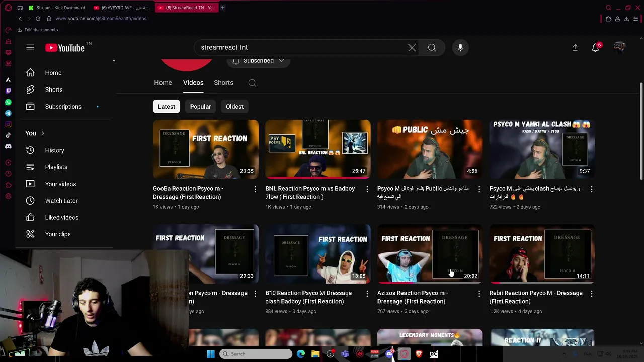The width and height of the screenshot is (644, 362).
Task: Play the Azizos Reaction video thumbnail
Action: [430, 254]
